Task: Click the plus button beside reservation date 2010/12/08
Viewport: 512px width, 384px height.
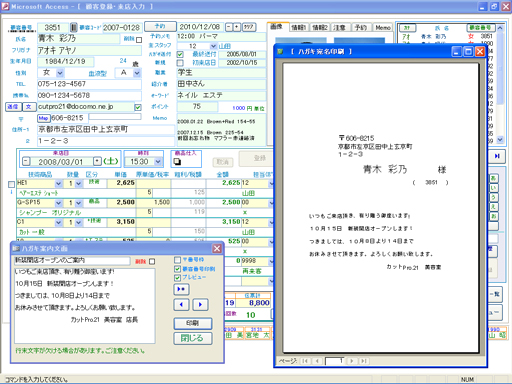Action: point(237,27)
